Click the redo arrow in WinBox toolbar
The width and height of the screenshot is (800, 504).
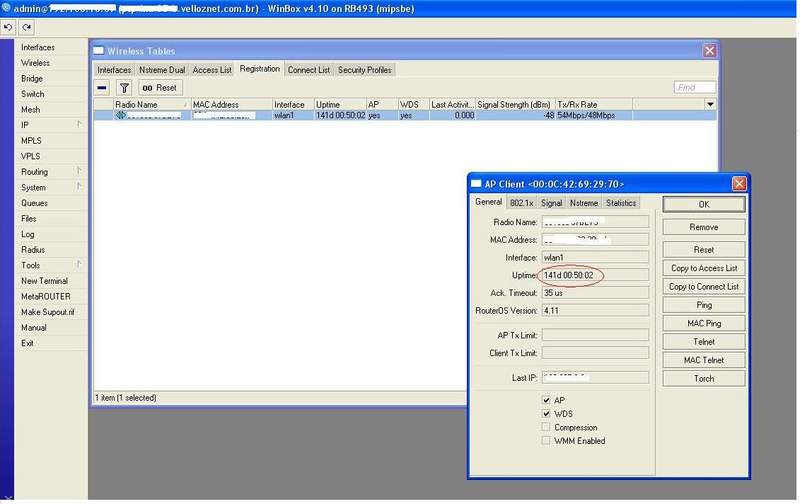pos(27,27)
